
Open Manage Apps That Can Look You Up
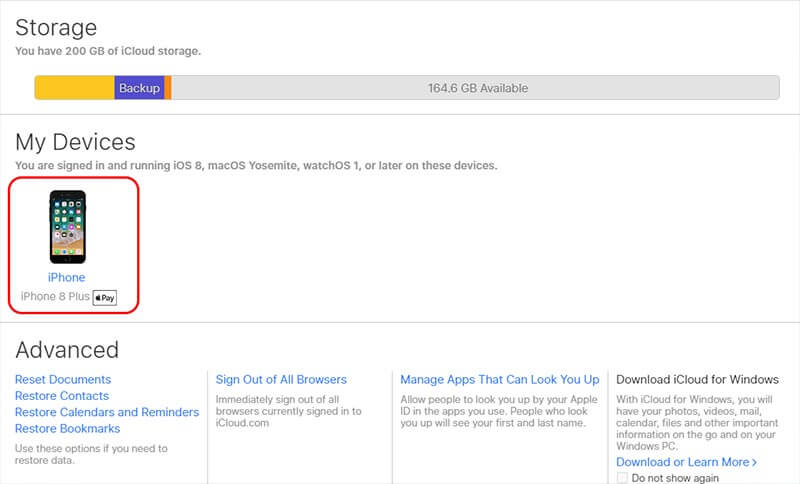499,379
